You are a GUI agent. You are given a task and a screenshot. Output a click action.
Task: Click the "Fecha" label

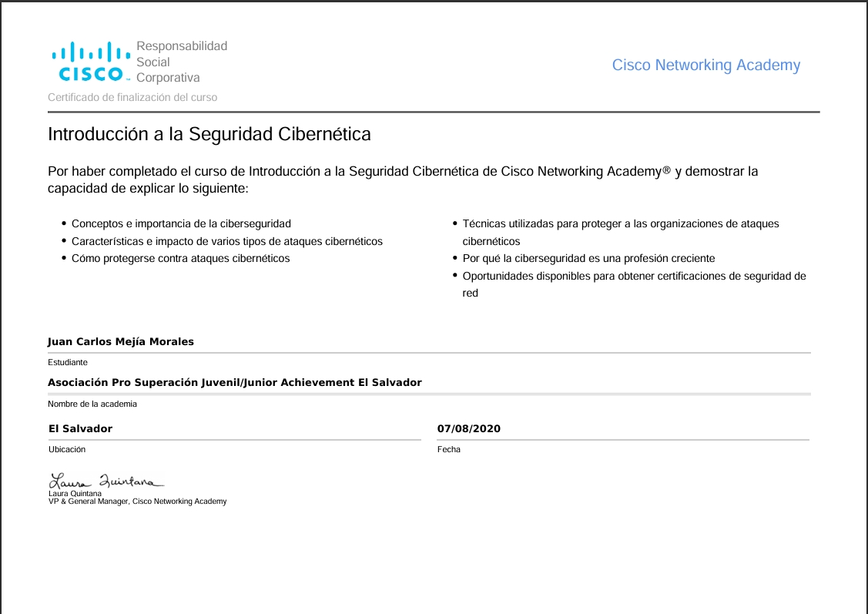point(449,450)
